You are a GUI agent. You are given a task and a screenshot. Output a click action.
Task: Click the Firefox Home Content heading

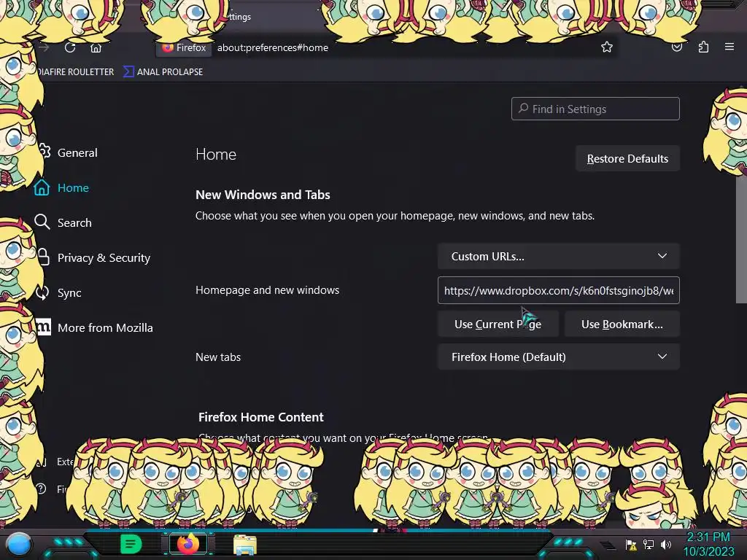point(261,417)
